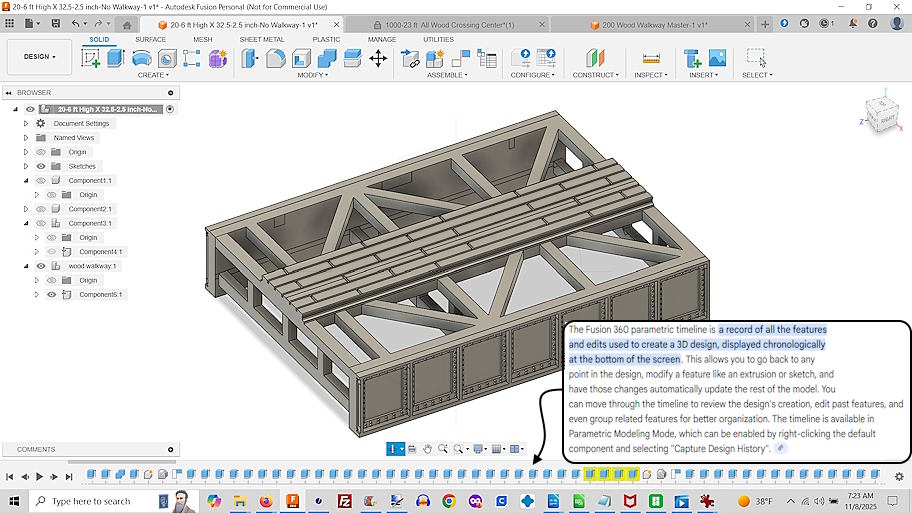The height and width of the screenshot is (513, 912).
Task: Expand the Named Views tree node
Action: 27,138
